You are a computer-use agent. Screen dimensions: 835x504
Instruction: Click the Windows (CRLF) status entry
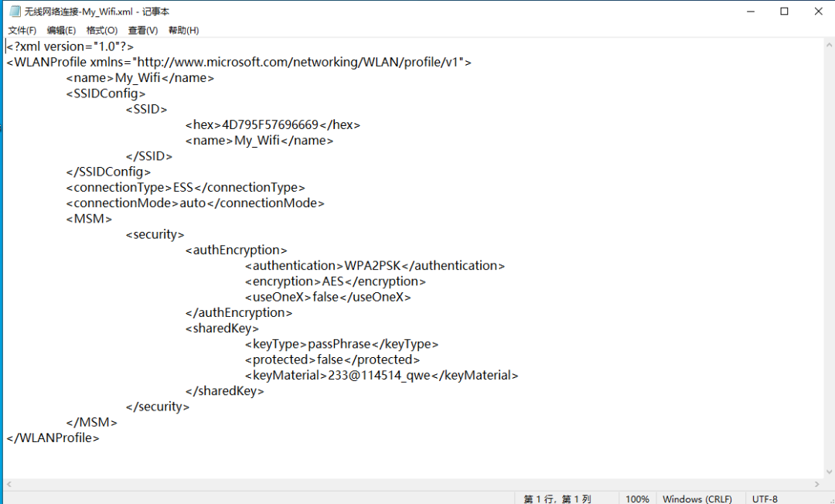click(x=697, y=499)
